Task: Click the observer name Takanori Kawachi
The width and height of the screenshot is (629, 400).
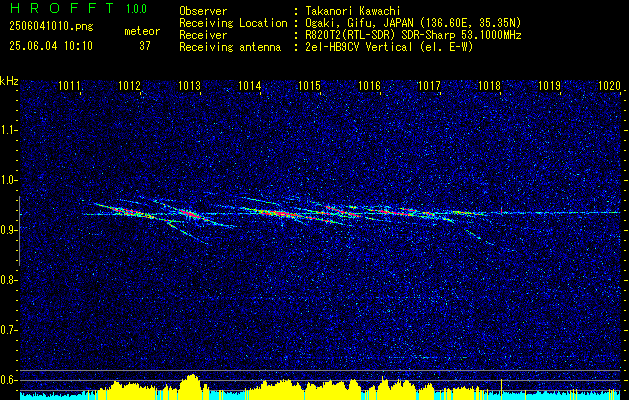Action: (352, 11)
